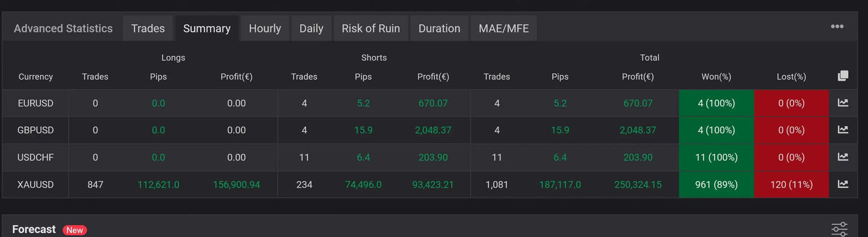Select the GBPUSD currency cell

coord(35,130)
